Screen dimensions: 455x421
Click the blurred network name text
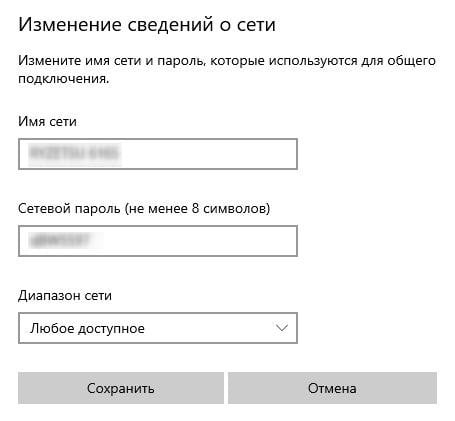pos(75,153)
